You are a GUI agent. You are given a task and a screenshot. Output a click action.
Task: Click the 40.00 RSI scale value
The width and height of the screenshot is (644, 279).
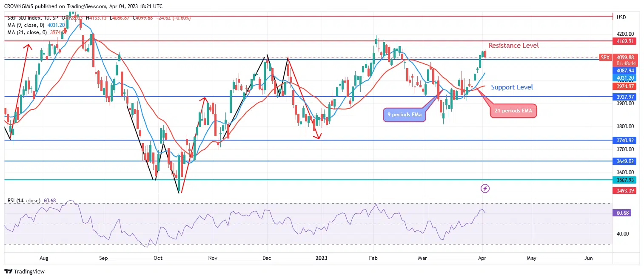pos(622,234)
